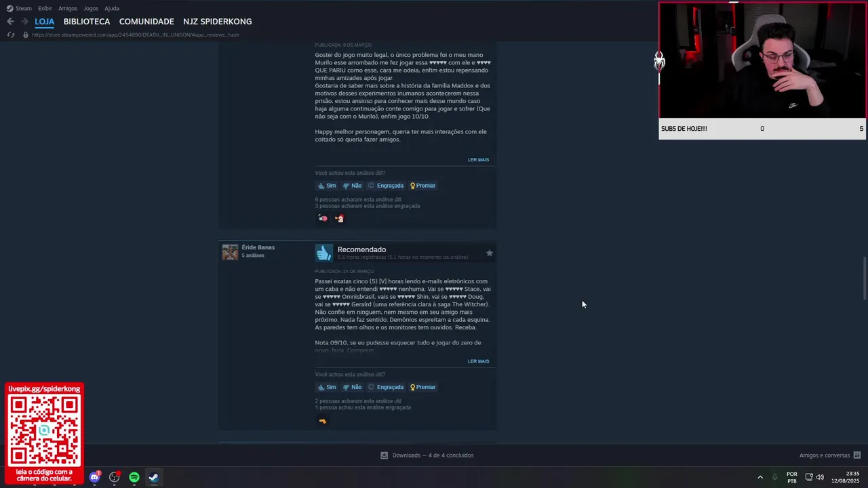Screen dimensions: 868x488
Task: Click the Downloads tray icon
Action: (x=384, y=455)
